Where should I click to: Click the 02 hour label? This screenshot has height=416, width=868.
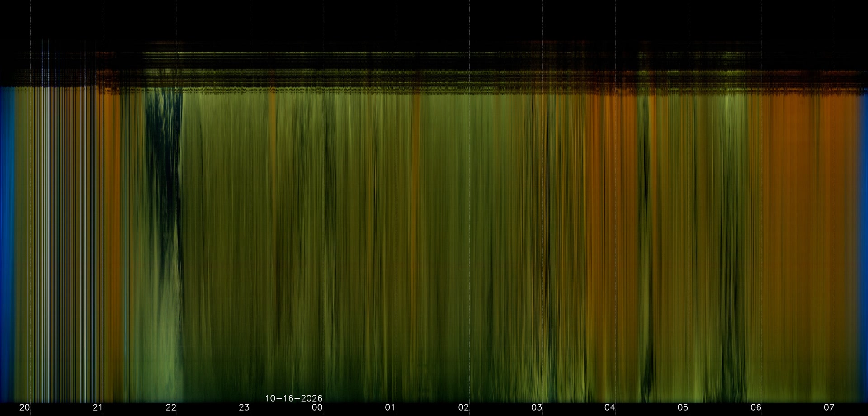(463, 407)
